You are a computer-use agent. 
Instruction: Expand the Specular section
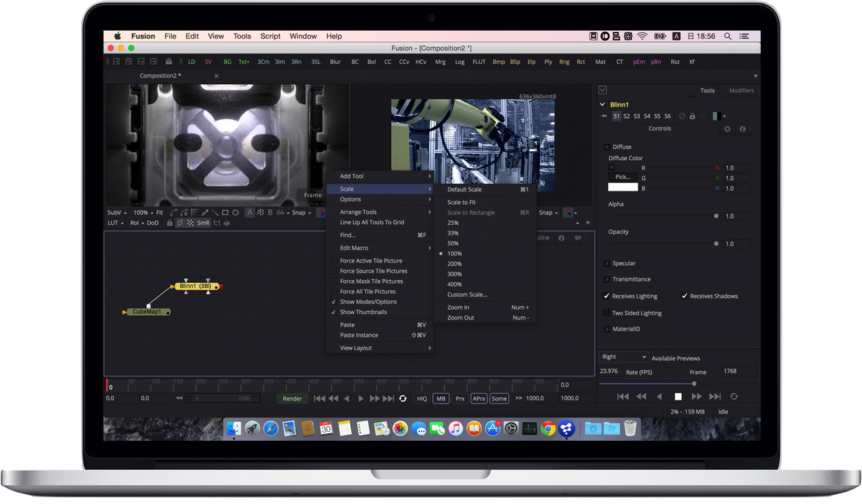click(607, 264)
